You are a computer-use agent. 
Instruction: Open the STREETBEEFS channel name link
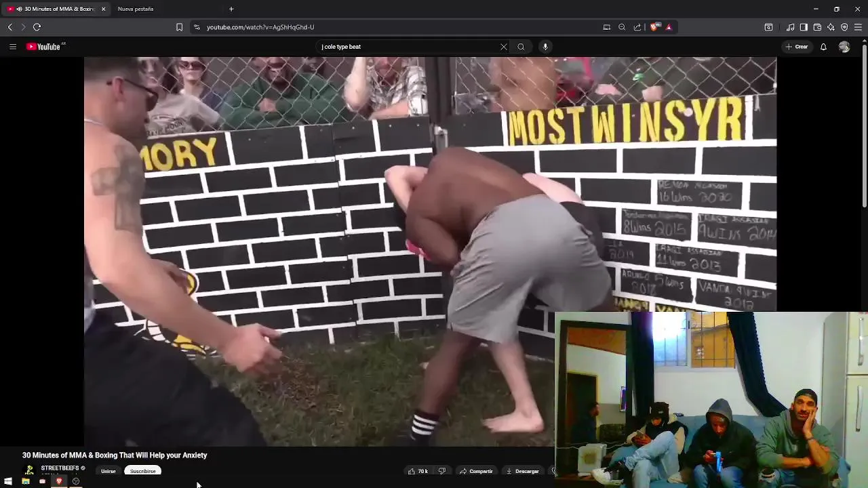click(60, 468)
